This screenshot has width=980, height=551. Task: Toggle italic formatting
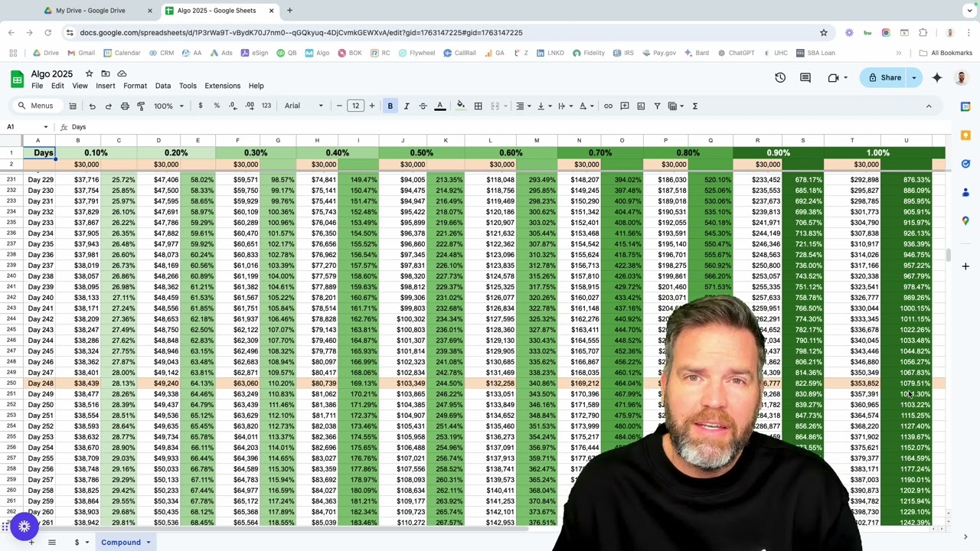coord(407,106)
